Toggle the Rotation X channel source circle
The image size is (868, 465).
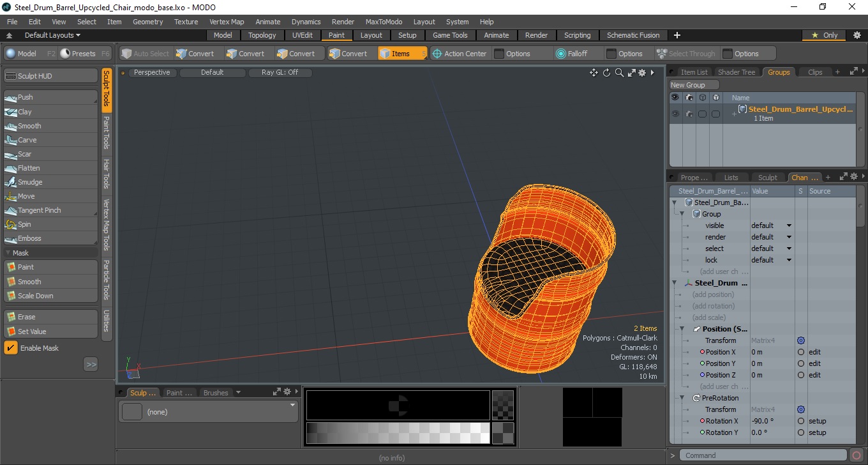pos(801,421)
